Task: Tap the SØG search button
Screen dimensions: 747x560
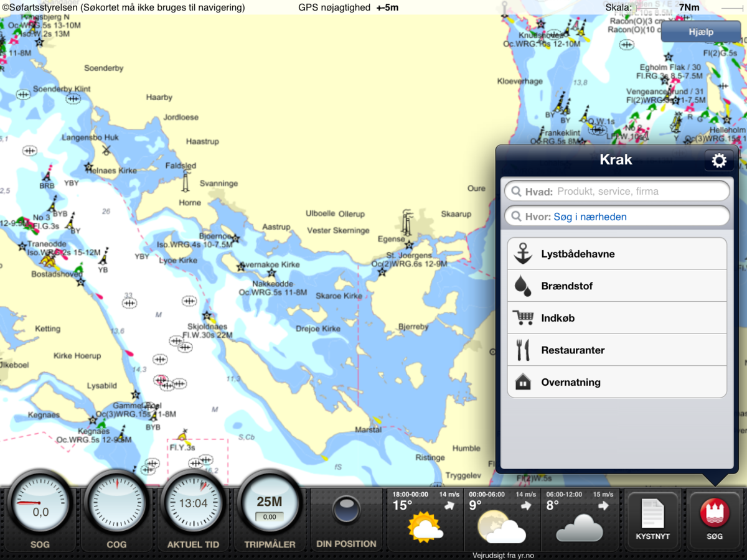Action: click(x=715, y=520)
